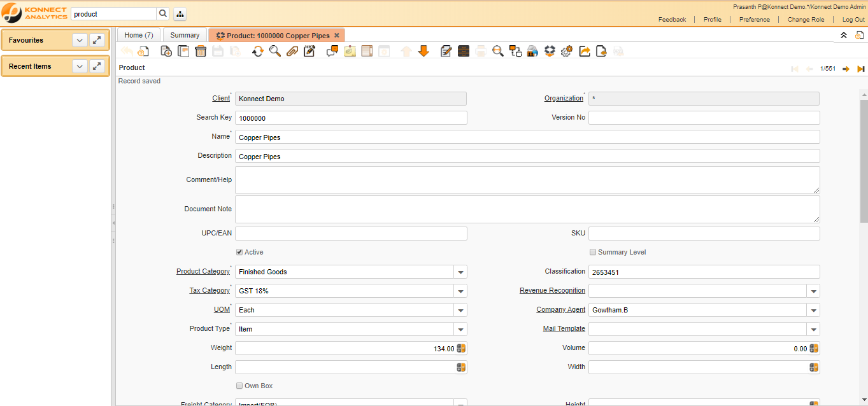
Task: Open the Find dialog from the toolbar
Action: [x=275, y=51]
